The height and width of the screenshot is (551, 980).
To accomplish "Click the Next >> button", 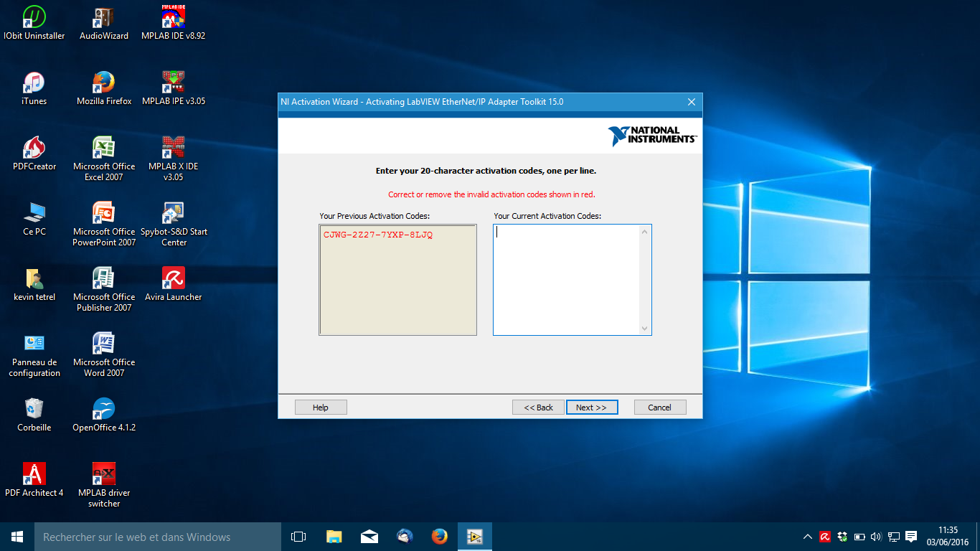I will 592,408.
